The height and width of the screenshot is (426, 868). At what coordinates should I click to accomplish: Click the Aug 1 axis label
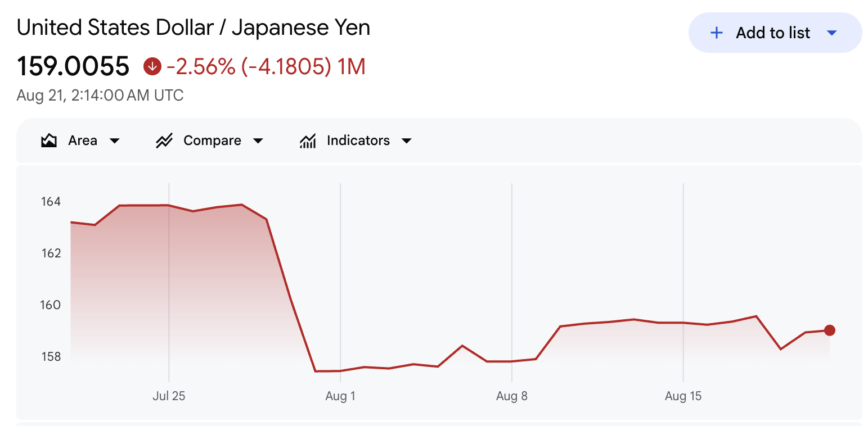[340, 396]
